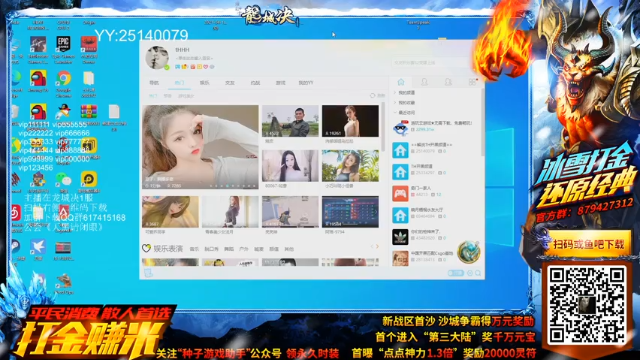Open Google Chrome from the desktop
Viewport: 640px width, 360px height.
(63, 78)
